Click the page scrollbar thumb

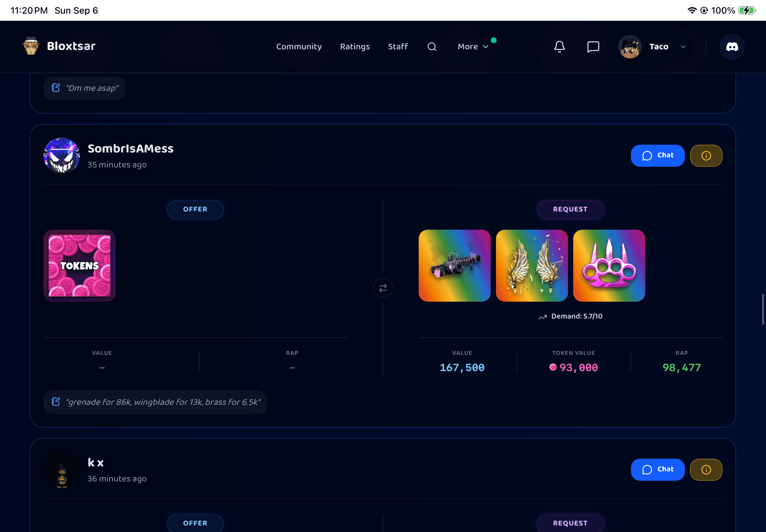pos(762,309)
